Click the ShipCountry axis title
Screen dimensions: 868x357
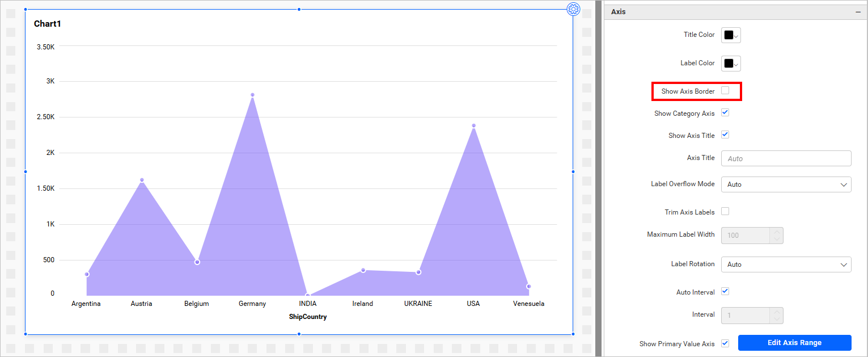(x=308, y=317)
